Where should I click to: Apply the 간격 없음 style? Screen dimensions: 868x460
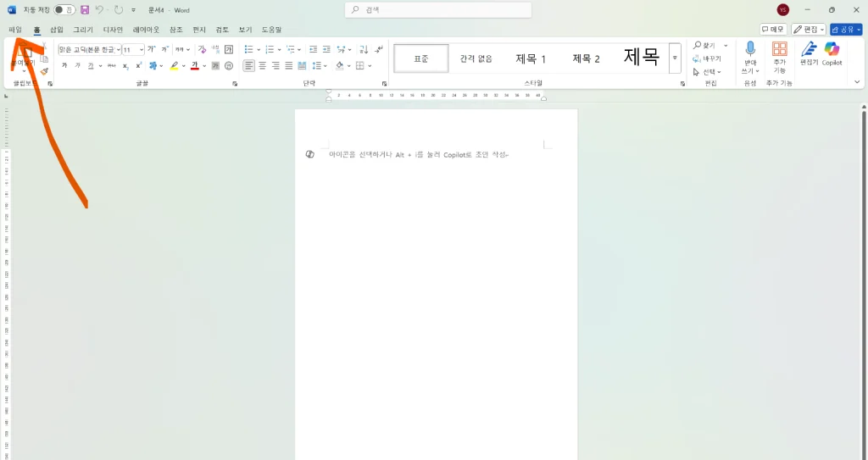[476, 58]
